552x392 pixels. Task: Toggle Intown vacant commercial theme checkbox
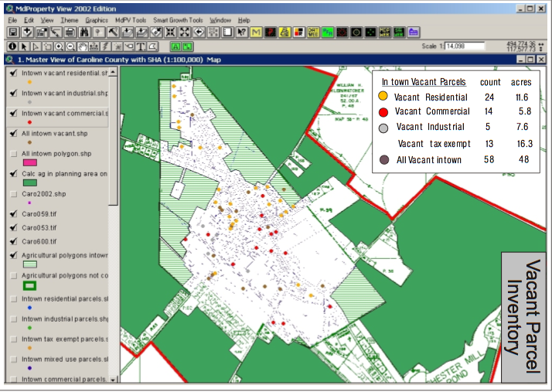click(x=13, y=113)
